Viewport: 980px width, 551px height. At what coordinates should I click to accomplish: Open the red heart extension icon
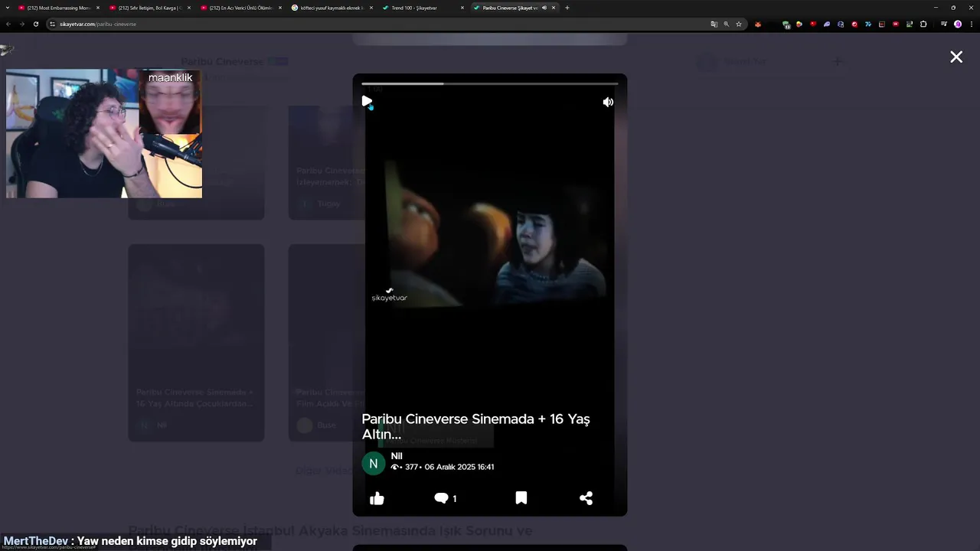(x=813, y=24)
